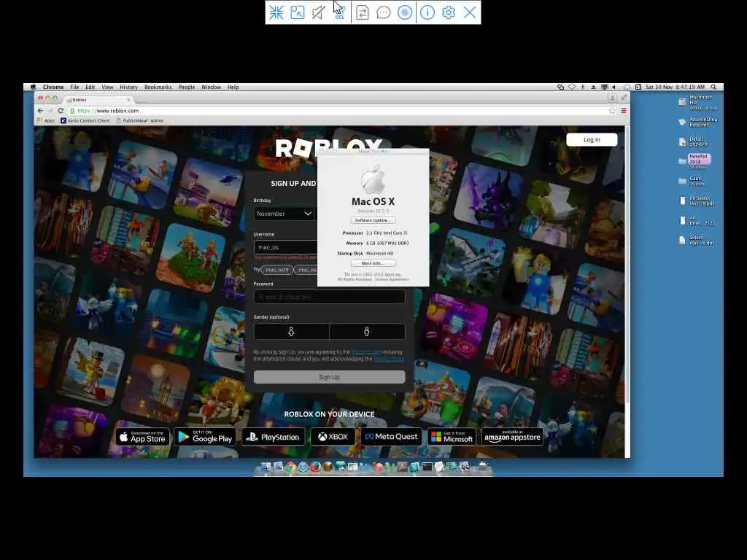Viewport: 747px width, 560px height.
Task: Click the volume icon in the menu bar
Action: click(x=614, y=87)
